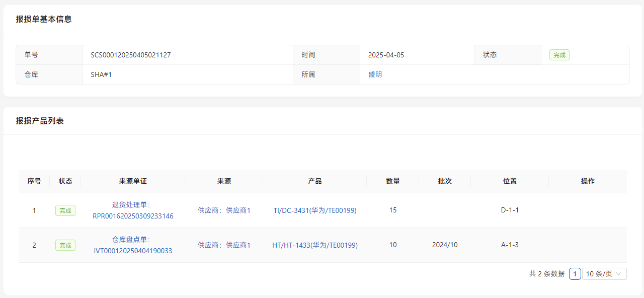Click order number SCS000120250405021127
Image resolution: width=644 pixels, height=298 pixels.
(x=131, y=55)
